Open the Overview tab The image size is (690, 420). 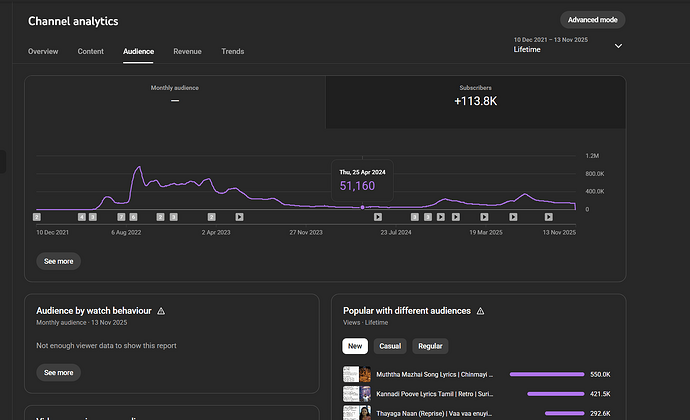[x=43, y=51]
